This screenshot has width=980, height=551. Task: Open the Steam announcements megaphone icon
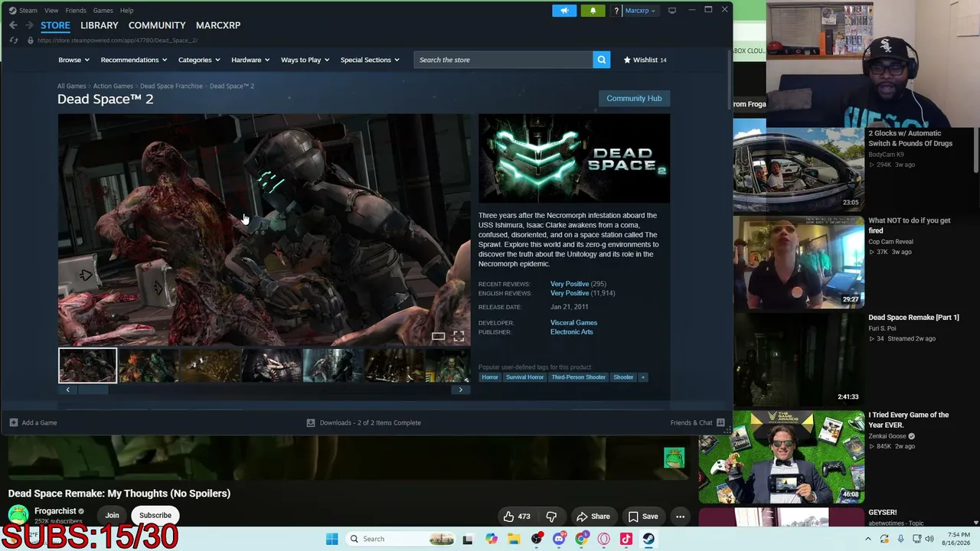pos(564,11)
